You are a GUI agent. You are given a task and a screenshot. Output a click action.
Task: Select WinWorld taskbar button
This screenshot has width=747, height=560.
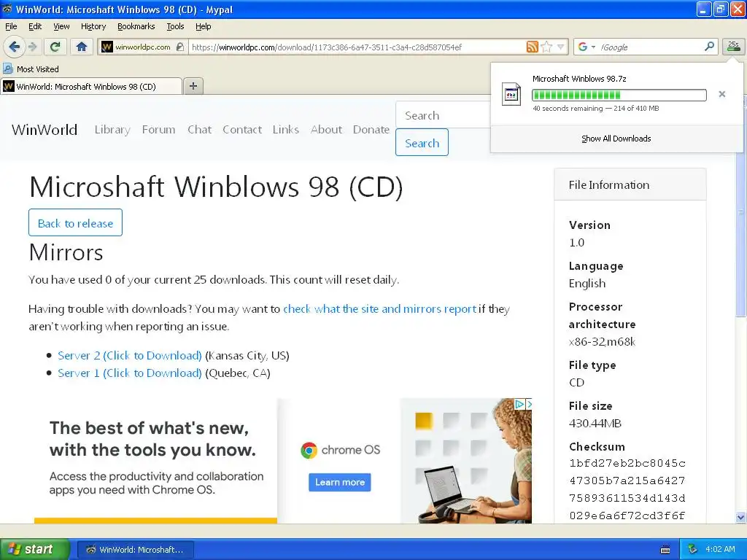pos(135,550)
